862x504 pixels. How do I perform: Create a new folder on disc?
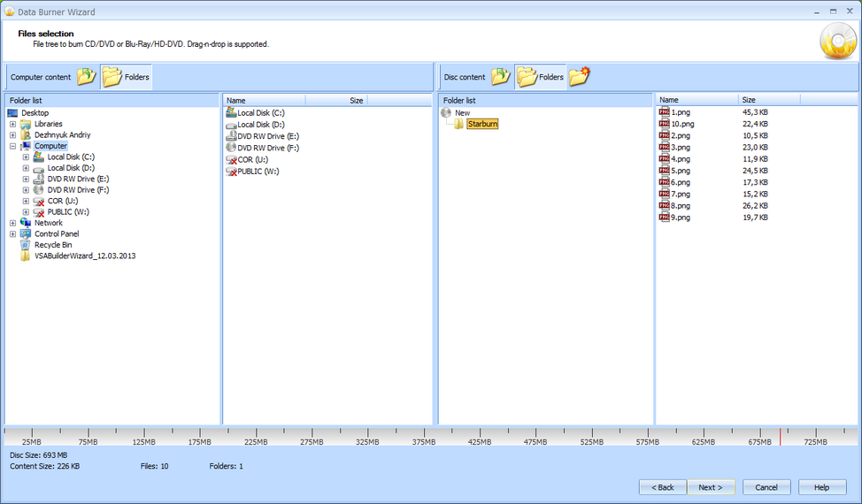click(x=580, y=76)
